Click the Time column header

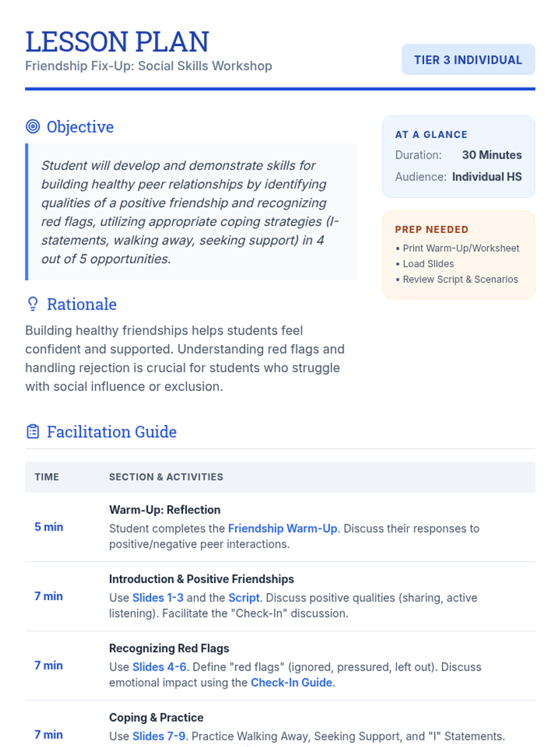pyautogui.click(x=47, y=477)
